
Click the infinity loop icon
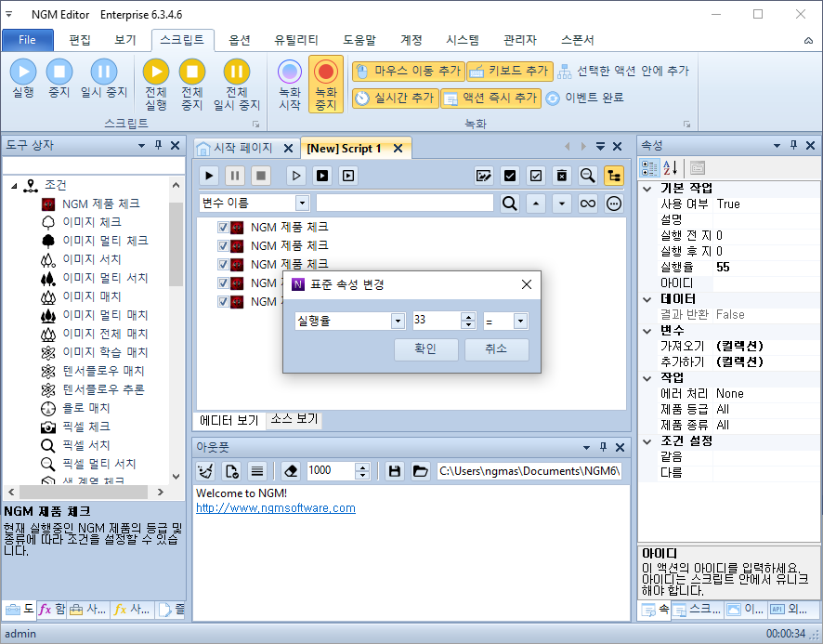tap(587, 204)
